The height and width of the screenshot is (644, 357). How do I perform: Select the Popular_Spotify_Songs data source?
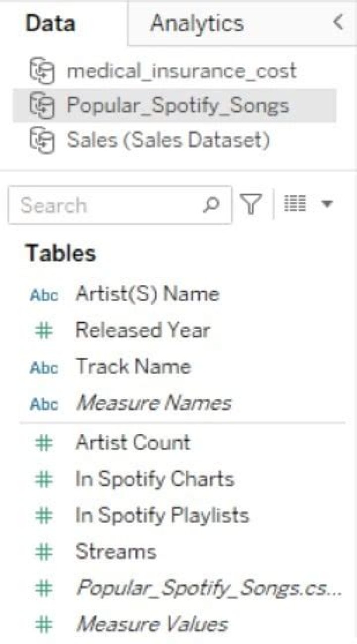(178, 106)
